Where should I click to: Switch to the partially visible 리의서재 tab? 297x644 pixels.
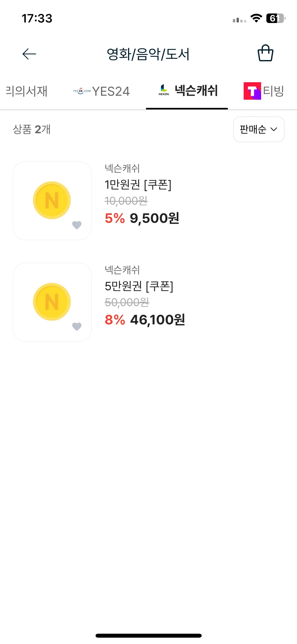26,91
